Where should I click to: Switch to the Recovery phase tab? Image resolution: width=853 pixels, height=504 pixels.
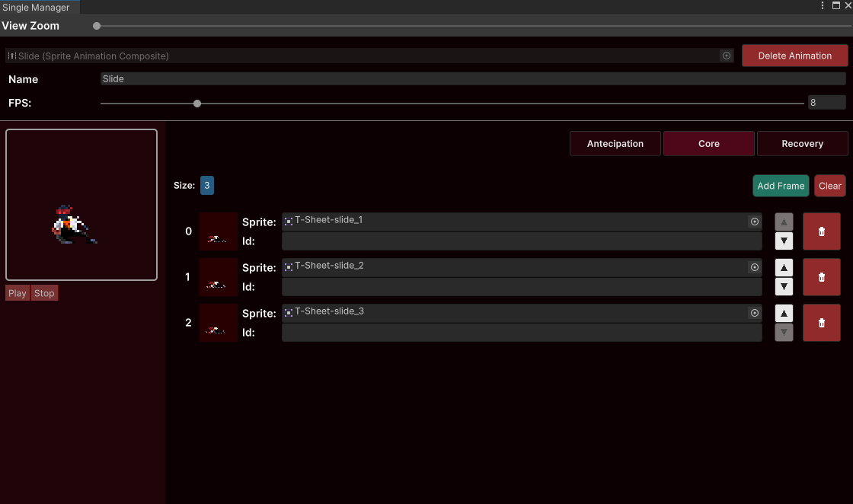802,143
